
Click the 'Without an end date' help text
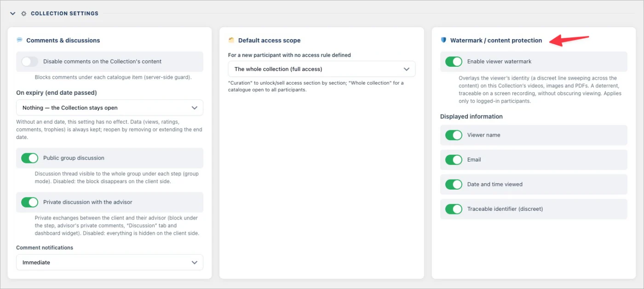tap(109, 129)
